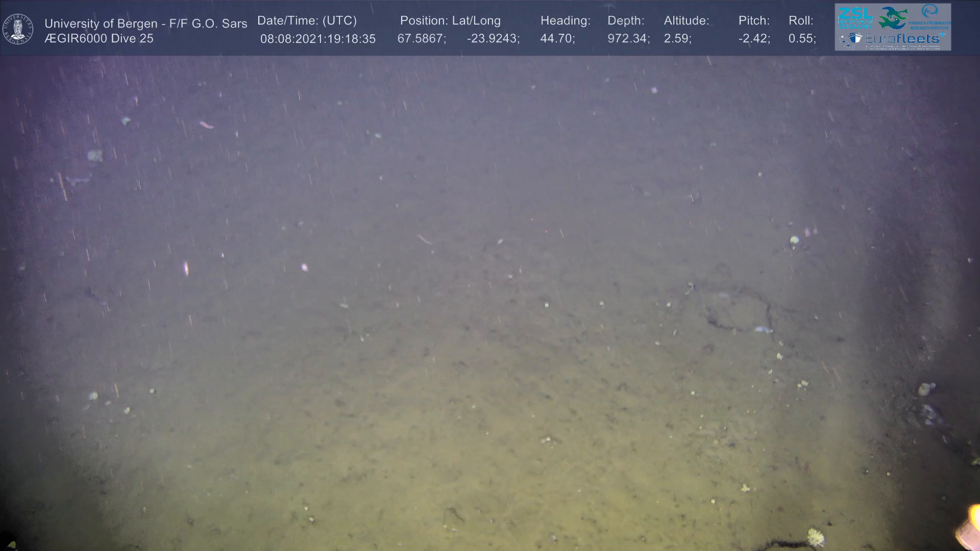Click the ZSL Institute of Zoology logo

[855, 17]
